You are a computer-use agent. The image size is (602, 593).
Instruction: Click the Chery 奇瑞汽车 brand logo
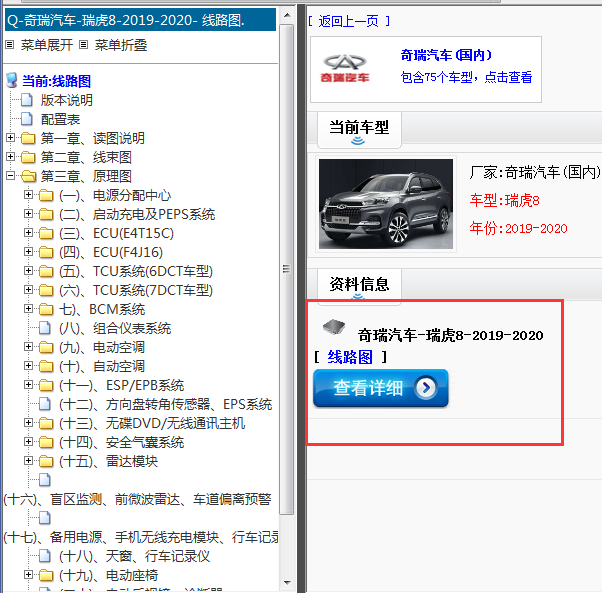tap(345, 69)
